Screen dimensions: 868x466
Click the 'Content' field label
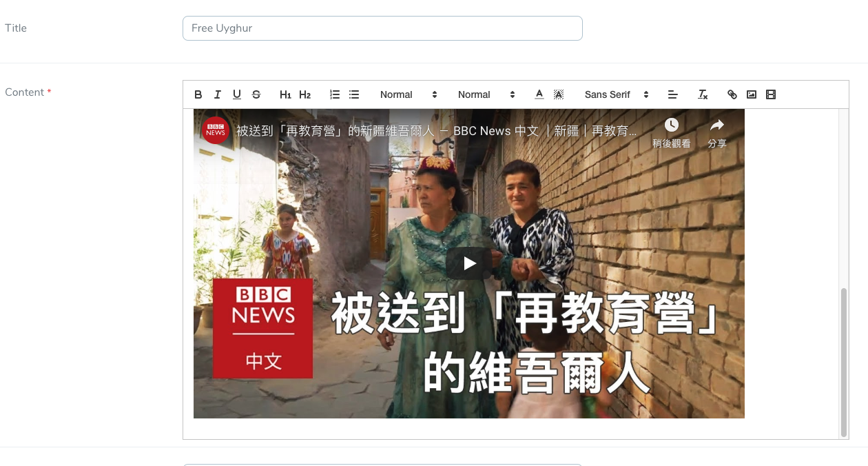point(24,92)
